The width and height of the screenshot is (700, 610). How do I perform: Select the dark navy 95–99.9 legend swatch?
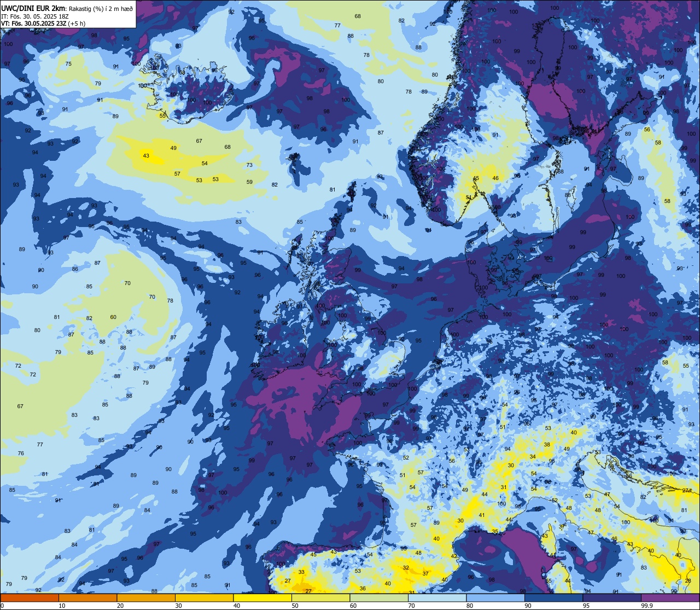pyautogui.click(x=612, y=597)
